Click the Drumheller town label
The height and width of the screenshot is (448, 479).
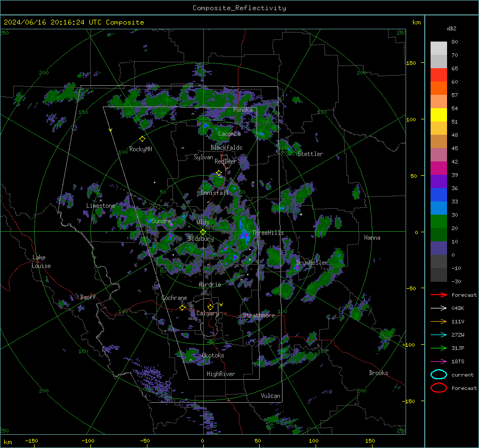point(312,263)
